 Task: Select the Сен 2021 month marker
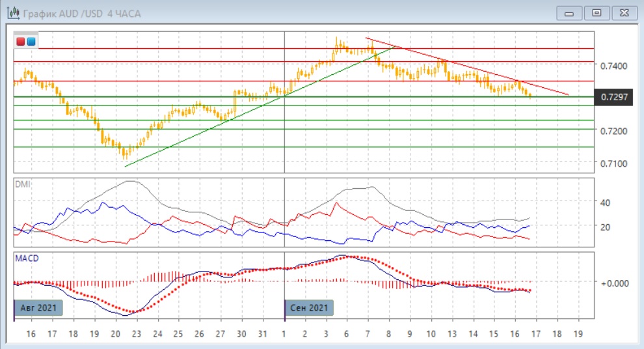[310, 308]
